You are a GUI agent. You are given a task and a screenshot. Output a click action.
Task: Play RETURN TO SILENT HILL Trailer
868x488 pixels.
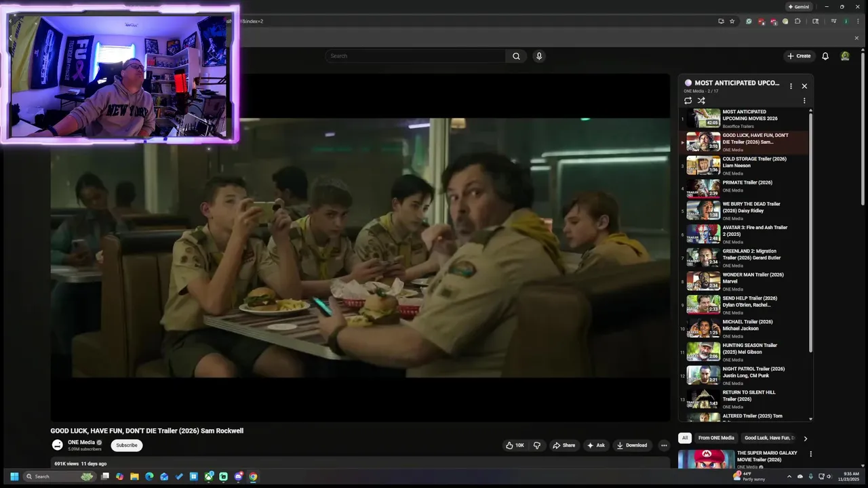(743, 399)
